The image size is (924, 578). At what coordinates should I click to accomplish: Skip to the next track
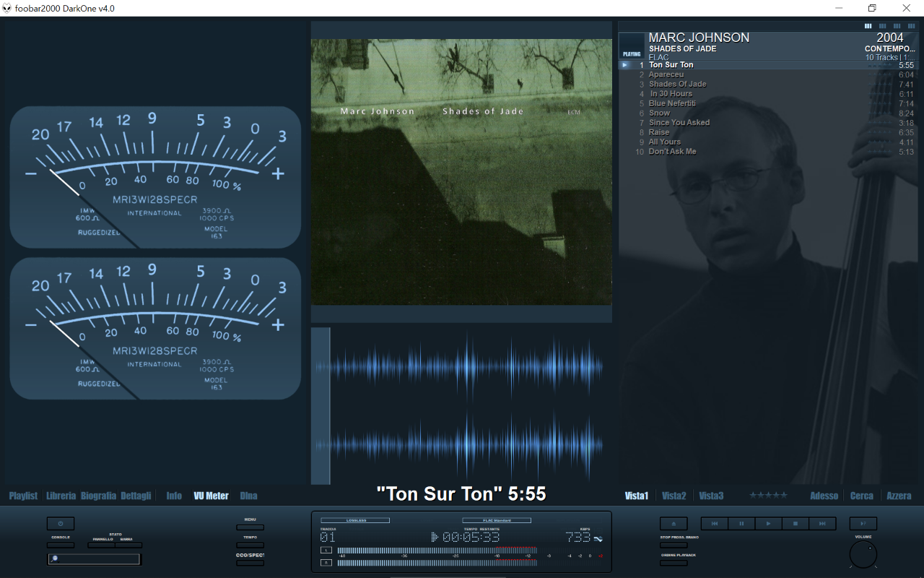click(x=822, y=524)
